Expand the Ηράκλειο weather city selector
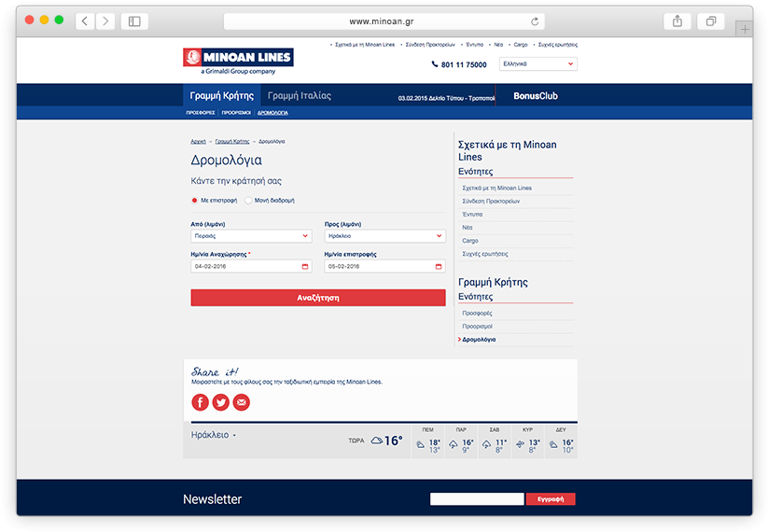 pos(214,435)
